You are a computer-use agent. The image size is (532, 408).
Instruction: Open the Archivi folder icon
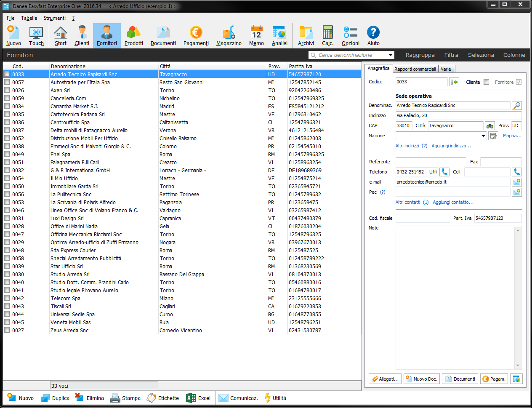click(x=306, y=36)
